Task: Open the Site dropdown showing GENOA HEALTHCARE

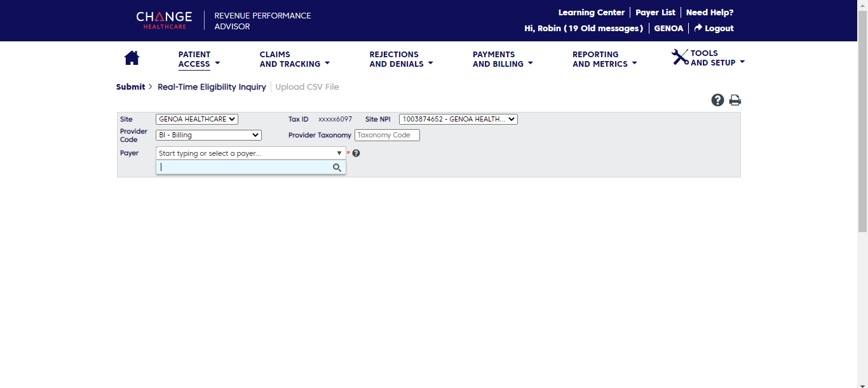Action: click(196, 119)
